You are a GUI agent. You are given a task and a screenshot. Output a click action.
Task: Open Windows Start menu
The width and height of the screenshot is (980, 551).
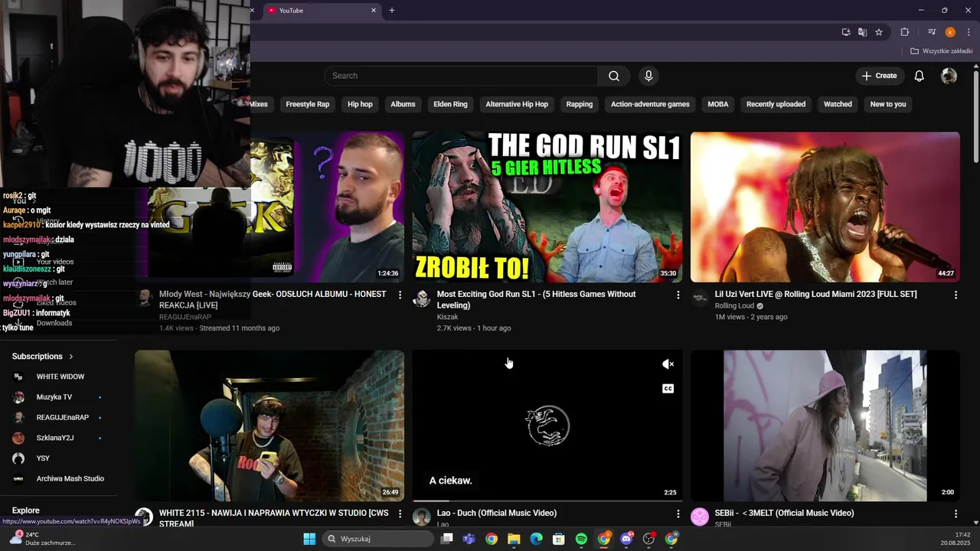(x=309, y=539)
